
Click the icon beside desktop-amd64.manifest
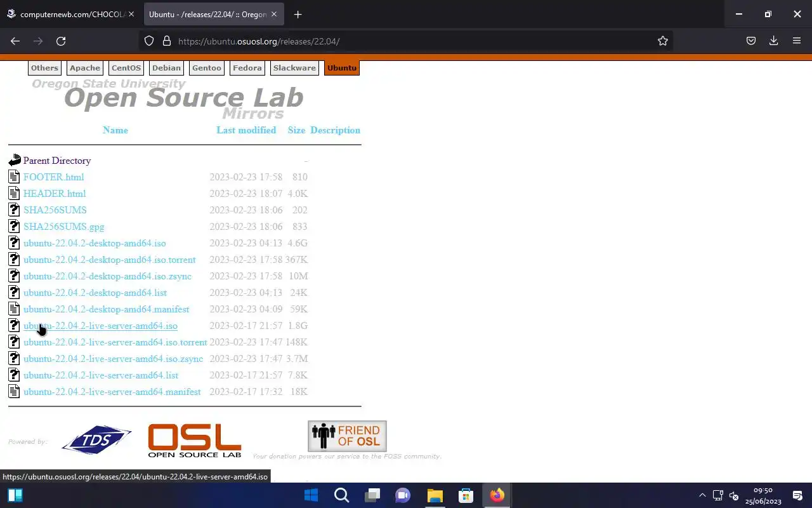pos(14,309)
